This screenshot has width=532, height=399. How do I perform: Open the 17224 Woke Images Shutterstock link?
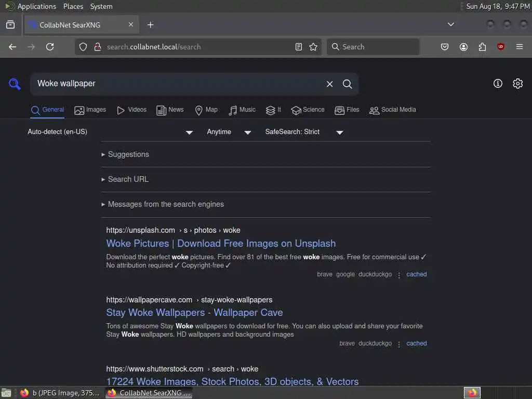(232, 381)
